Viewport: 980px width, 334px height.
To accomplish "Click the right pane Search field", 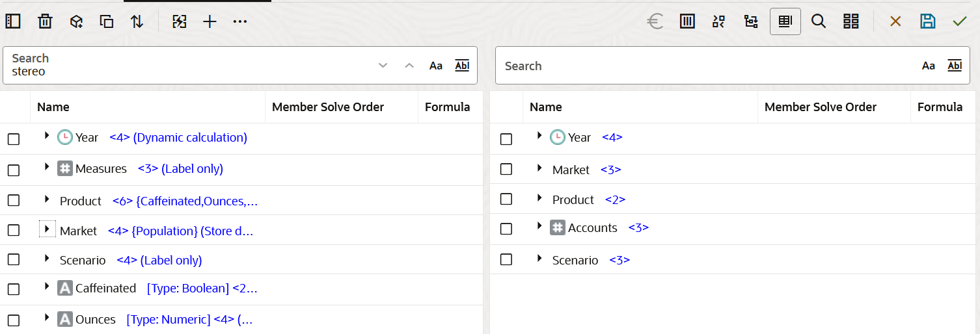I will click(x=703, y=66).
